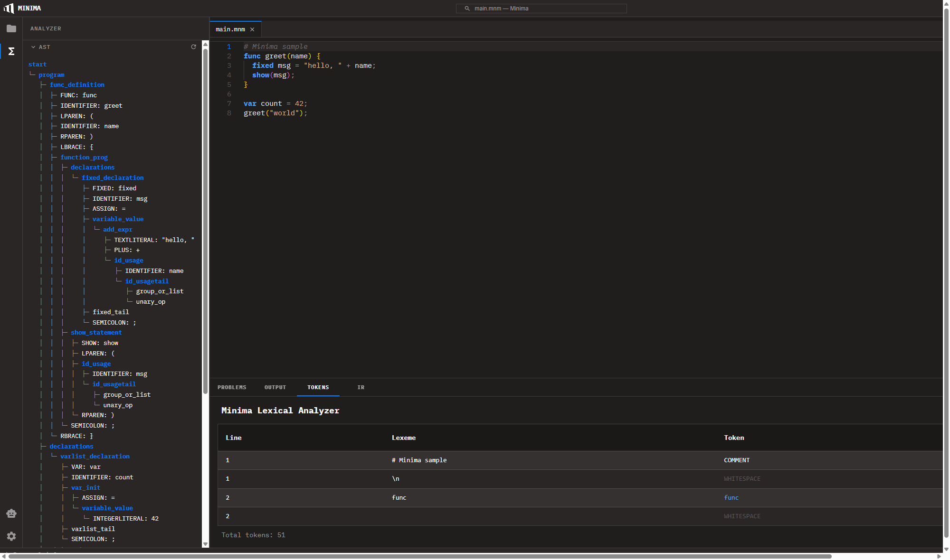
Task: Click the Line column header
Action: pos(233,438)
